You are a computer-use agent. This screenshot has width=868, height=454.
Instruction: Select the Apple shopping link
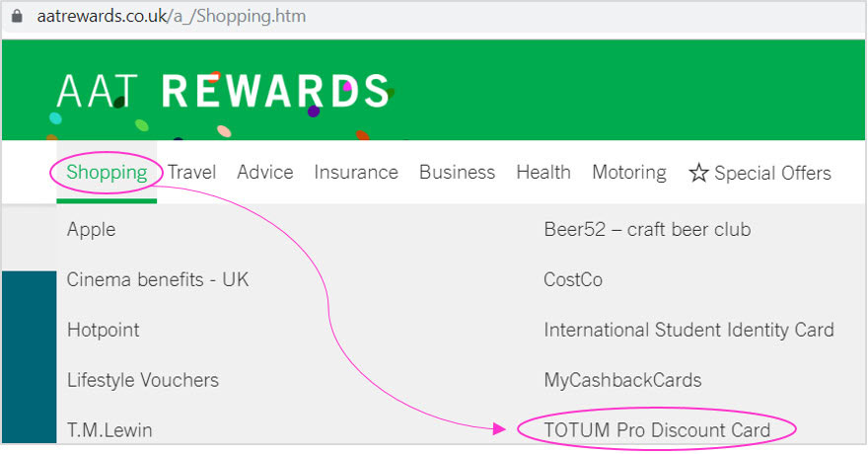pos(92,230)
